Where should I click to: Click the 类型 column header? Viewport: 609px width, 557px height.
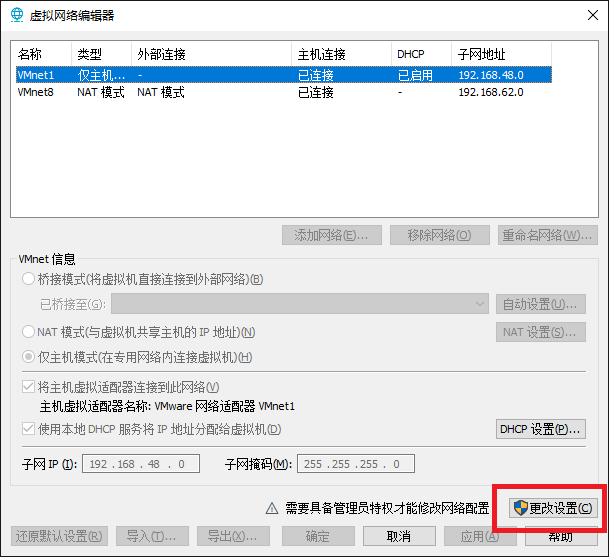click(x=101, y=54)
